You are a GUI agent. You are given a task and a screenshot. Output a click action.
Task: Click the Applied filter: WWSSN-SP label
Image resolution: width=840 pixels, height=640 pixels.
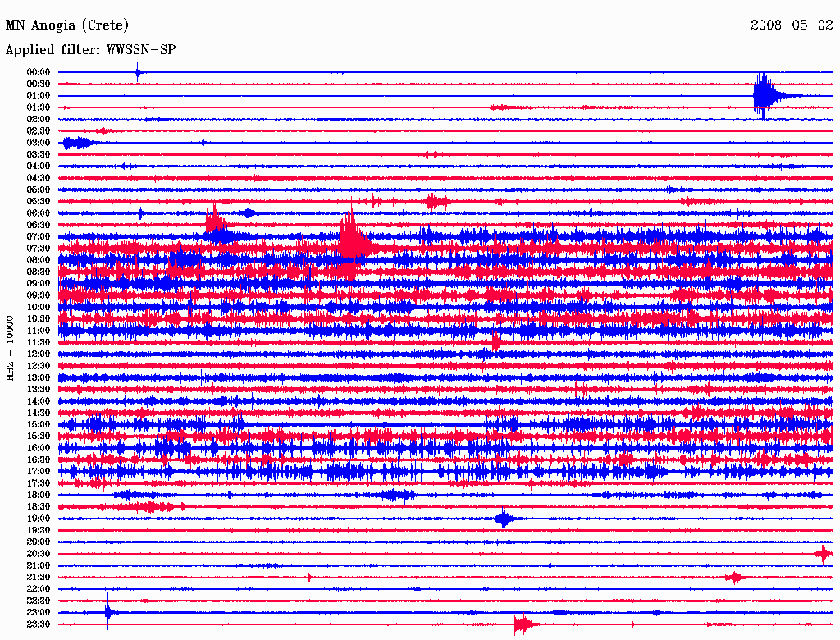pos(90,50)
